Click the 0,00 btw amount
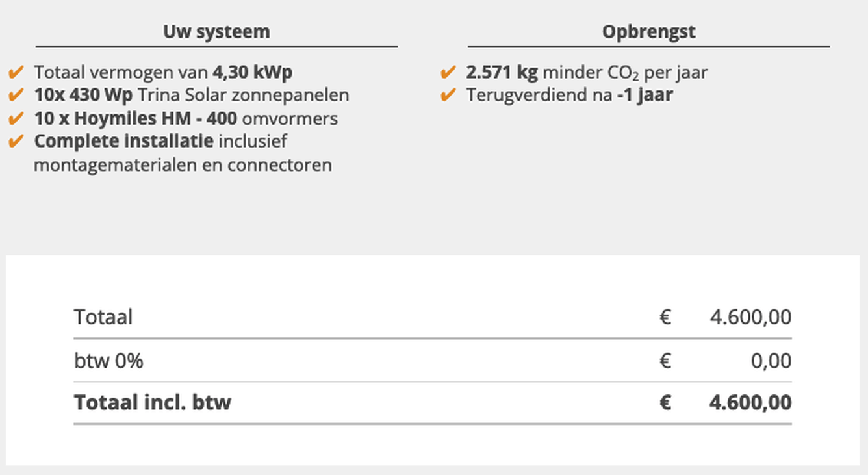Viewport: 868px width, 475px height. [771, 361]
